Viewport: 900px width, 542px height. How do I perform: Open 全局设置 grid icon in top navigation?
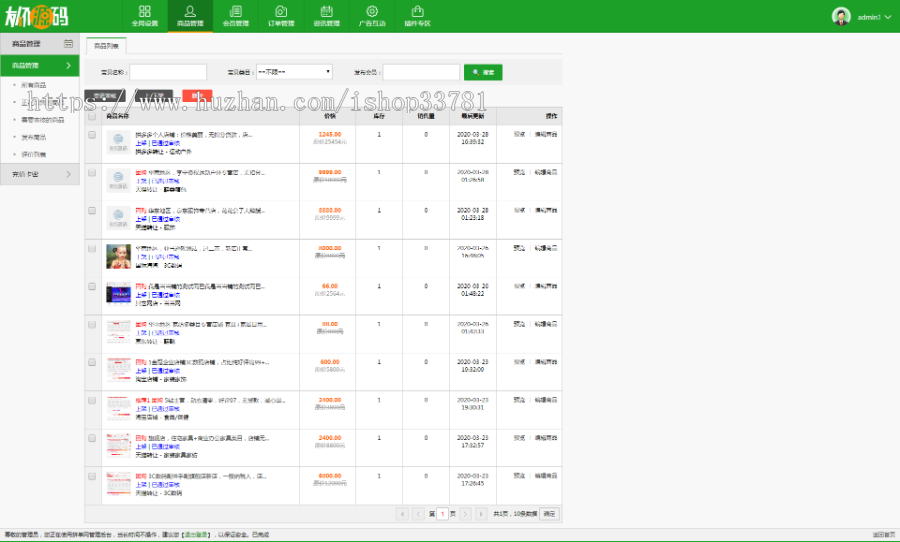145,15
